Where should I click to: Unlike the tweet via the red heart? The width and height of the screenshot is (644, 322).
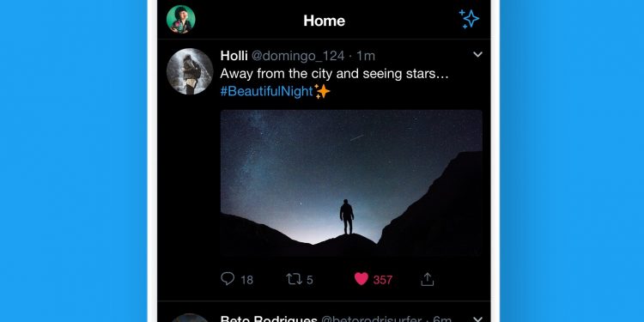(361, 279)
